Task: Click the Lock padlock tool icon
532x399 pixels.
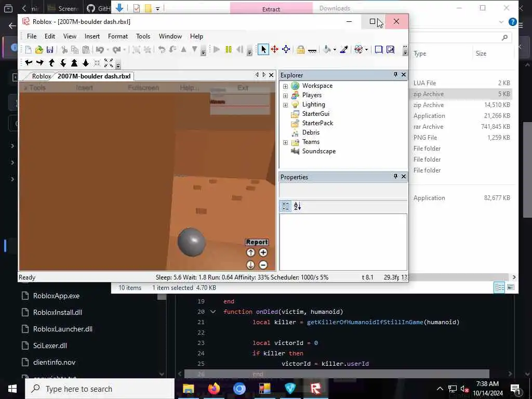Action: coord(300,49)
